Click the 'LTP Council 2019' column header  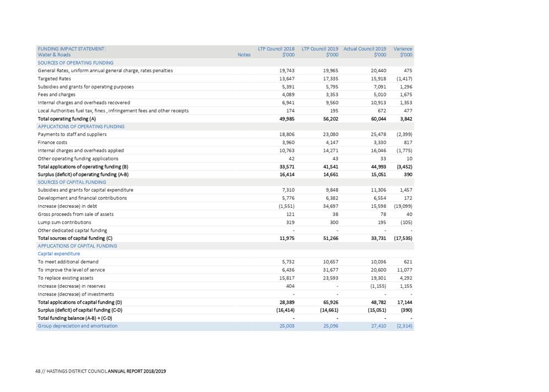[320, 49]
